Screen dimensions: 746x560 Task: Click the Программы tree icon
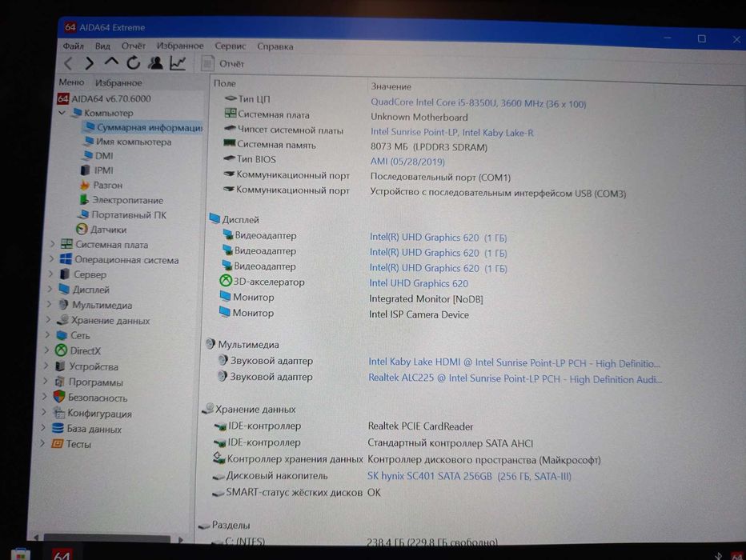tap(59, 382)
